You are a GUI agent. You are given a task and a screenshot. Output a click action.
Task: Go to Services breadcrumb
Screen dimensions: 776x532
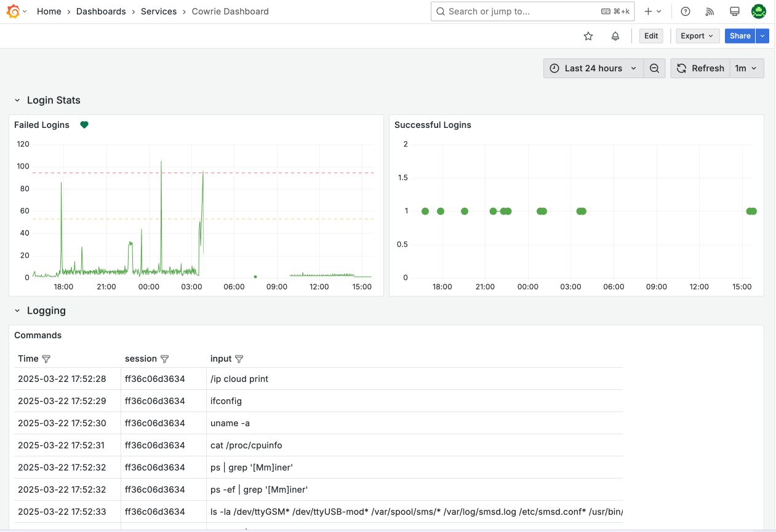click(x=159, y=12)
